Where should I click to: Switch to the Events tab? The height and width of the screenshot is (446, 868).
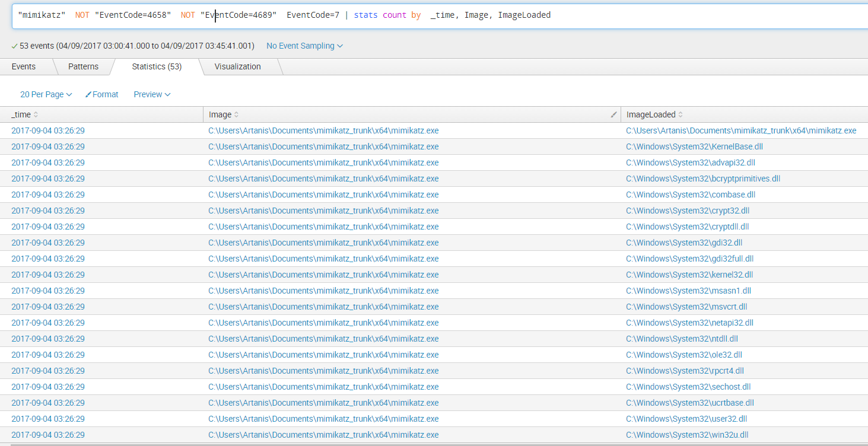point(24,66)
